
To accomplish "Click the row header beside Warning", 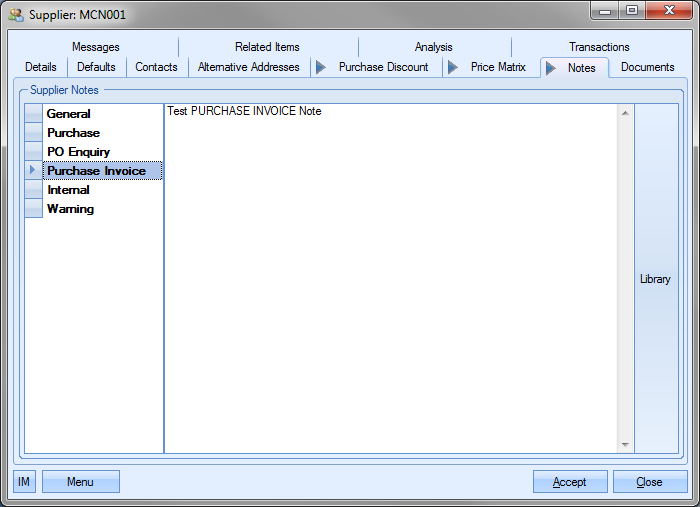I will [33, 209].
